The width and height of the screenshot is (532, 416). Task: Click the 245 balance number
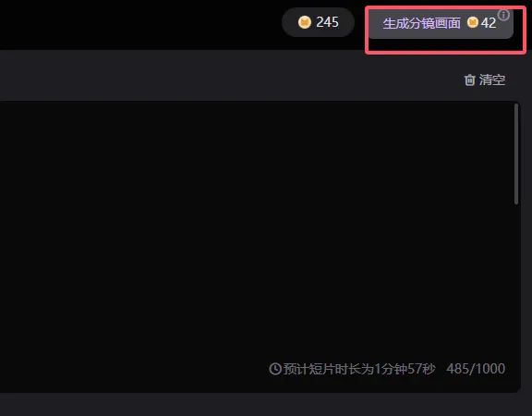pyautogui.click(x=327, y=22)
